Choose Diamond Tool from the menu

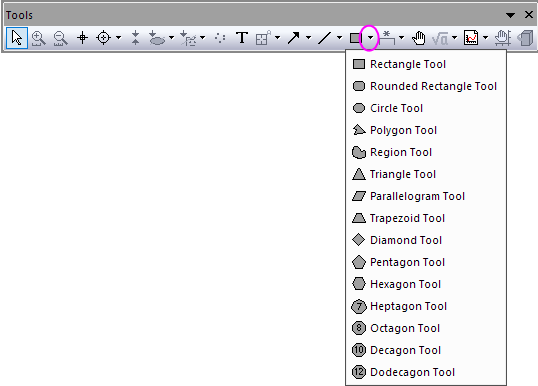coord(426,240)
